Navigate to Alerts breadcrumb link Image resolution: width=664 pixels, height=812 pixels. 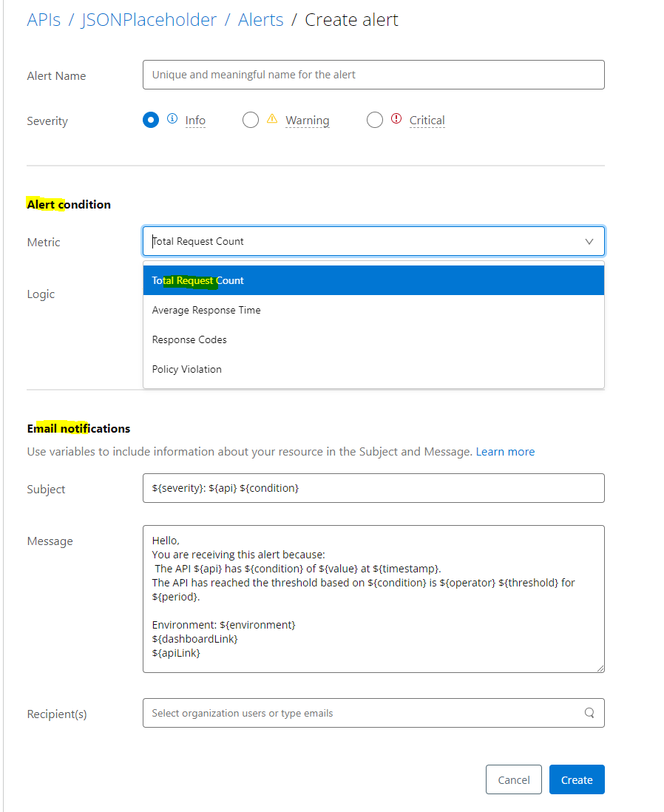(x=260, y=20)
